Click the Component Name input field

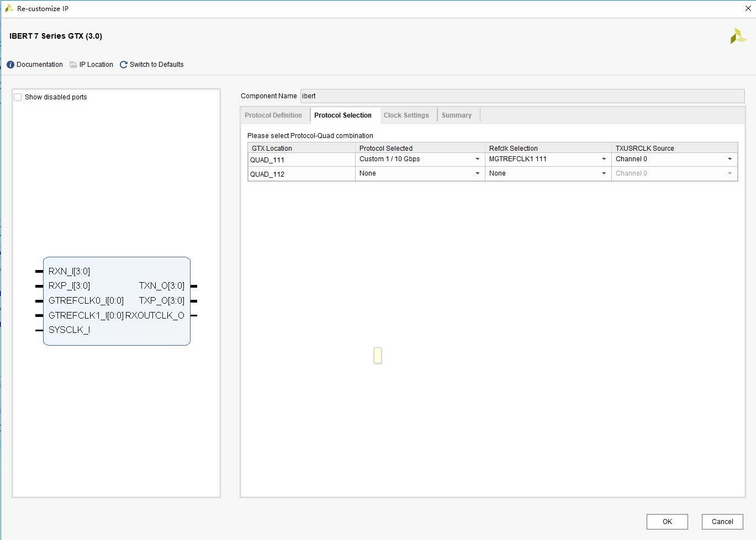click(522, 96)
